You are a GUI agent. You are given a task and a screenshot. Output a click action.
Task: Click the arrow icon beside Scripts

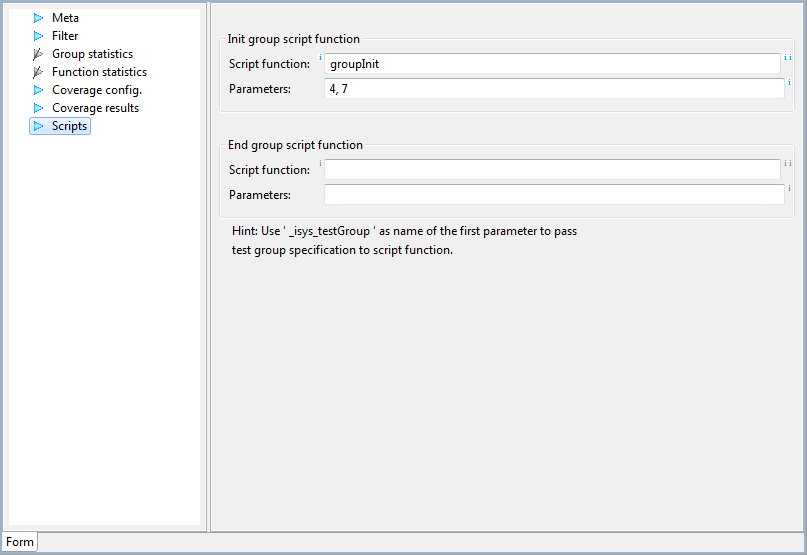coord(39,126)
